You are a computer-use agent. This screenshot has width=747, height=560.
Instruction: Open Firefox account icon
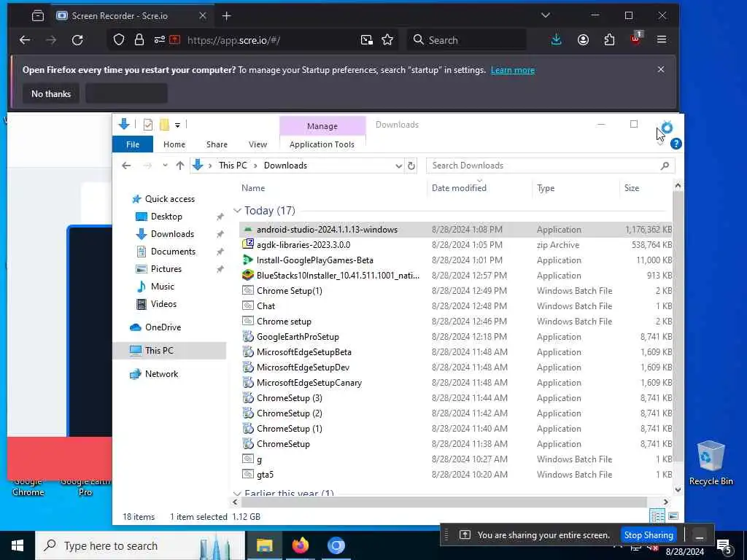click(x=583, y=40)
